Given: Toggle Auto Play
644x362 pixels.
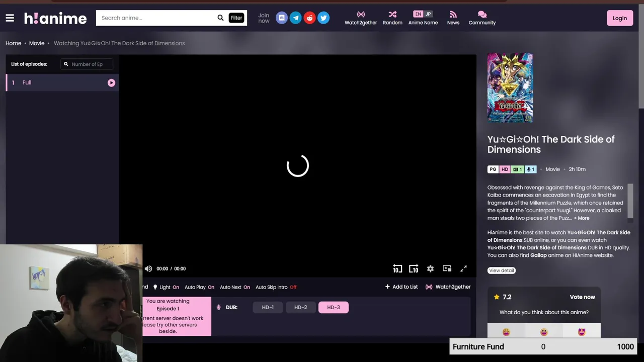Looking at the screenshot, I should tap(199, 287).
